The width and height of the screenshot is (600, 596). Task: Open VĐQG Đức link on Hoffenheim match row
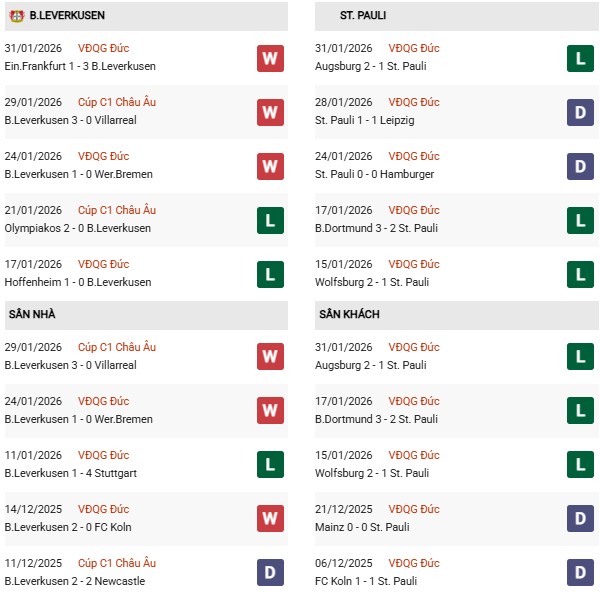[x=103, y=264]
